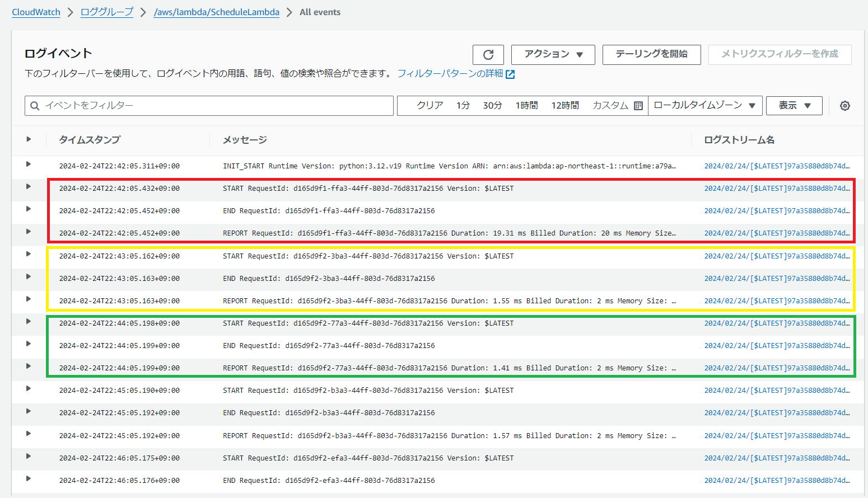Select the 12時間 time range
Image resolution: width=868 pixels, height=498 pixels.
(564, 106)
